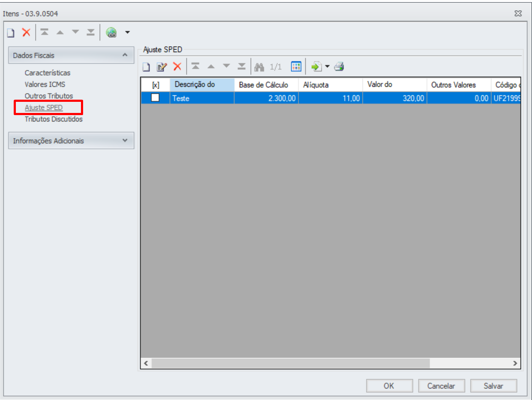Open the grid columns configuration icon

[296, 66]
